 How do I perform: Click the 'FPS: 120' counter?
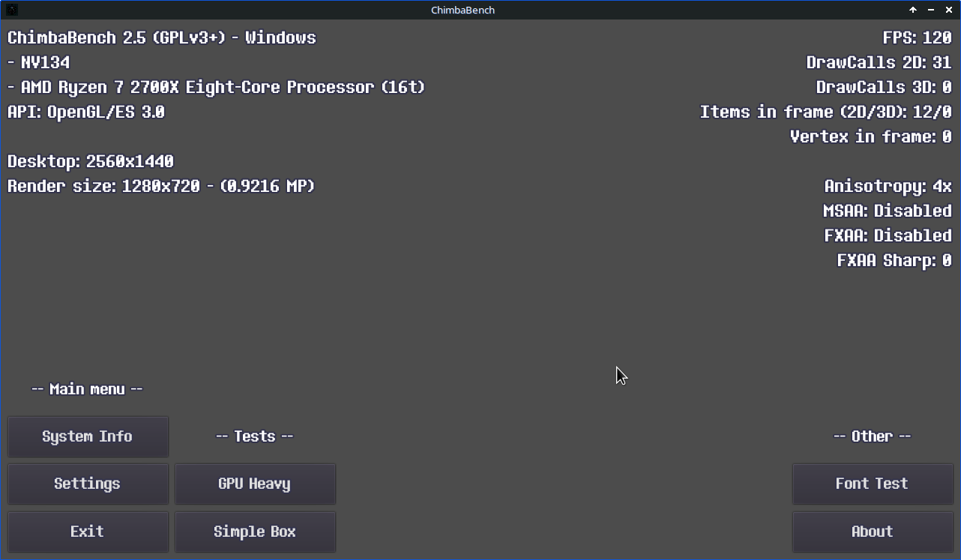(x=918, y=37)
